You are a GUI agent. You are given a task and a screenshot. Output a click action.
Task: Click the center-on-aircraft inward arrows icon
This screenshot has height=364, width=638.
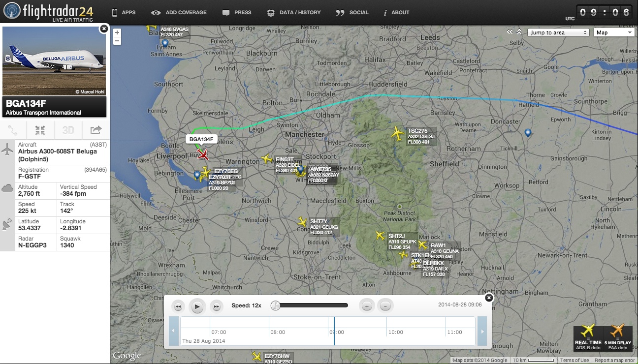[x=40, y=130]
